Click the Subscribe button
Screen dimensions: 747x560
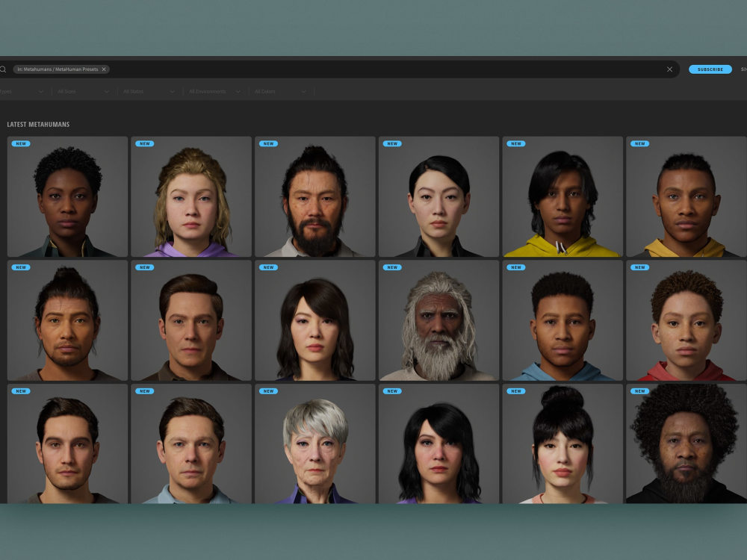click(710, 69)
